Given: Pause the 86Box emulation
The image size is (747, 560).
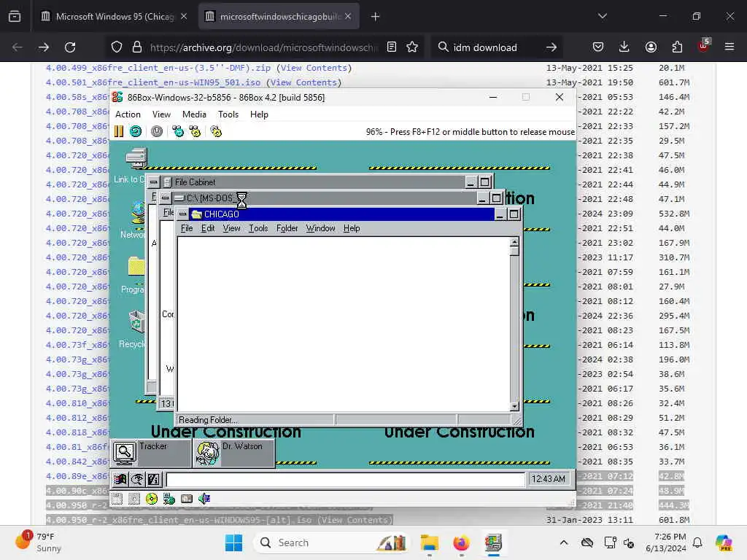Looking at the screenshot, I should 119,131.
